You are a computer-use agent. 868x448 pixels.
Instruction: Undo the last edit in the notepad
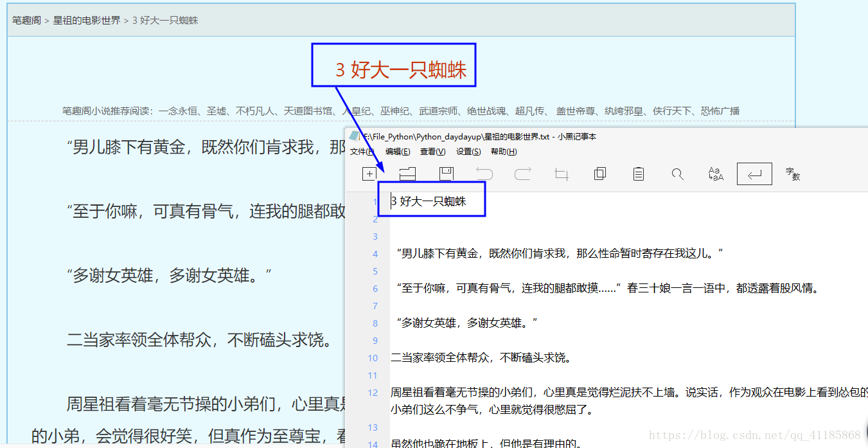click(x=484, y=174)
